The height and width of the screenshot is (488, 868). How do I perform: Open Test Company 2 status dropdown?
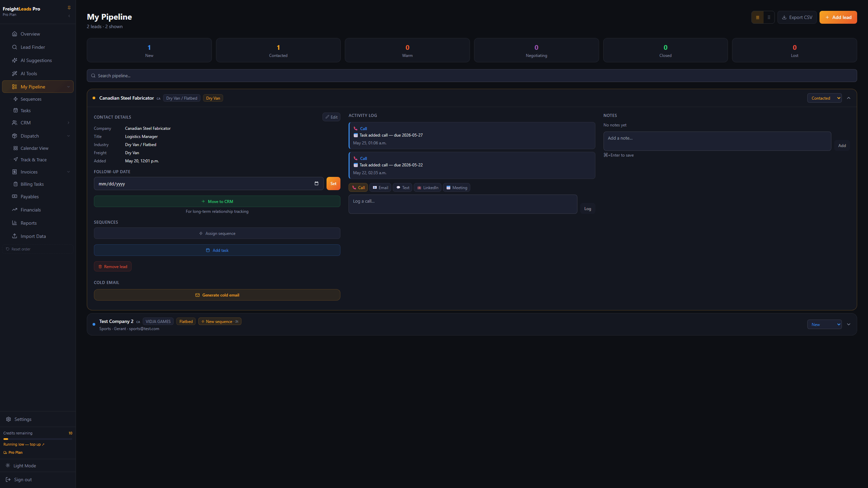pyautogui.click(x=824, y=324)
